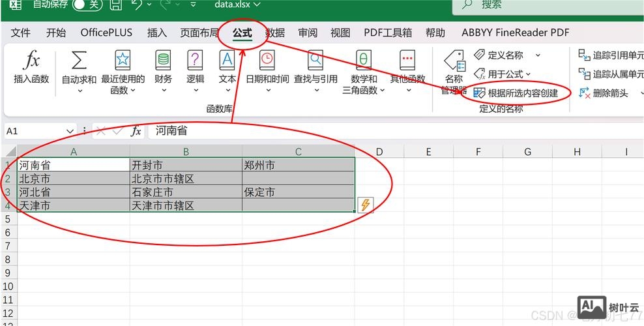644x326 pixels.
Task: Expand the Name Box dropdown arrow
Action: pyautogui.click(x=70, y=132)
